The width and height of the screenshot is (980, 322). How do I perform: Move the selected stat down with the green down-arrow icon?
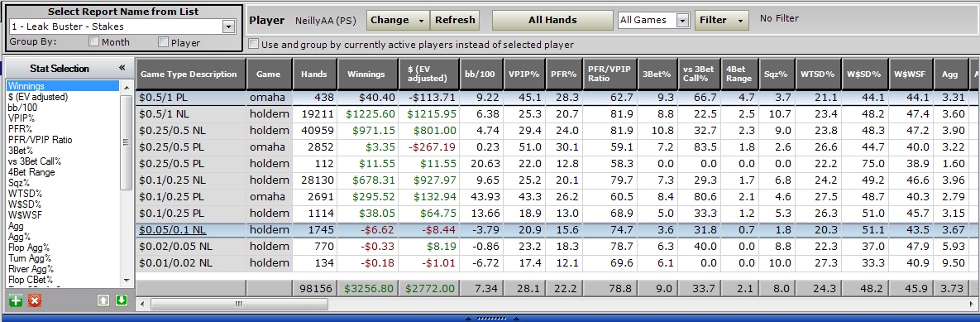point(122,300)
